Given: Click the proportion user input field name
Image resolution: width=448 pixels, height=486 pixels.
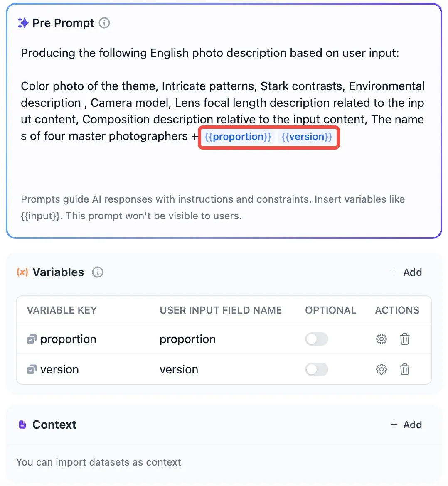Looking at the screenshot, I should 187,339.
